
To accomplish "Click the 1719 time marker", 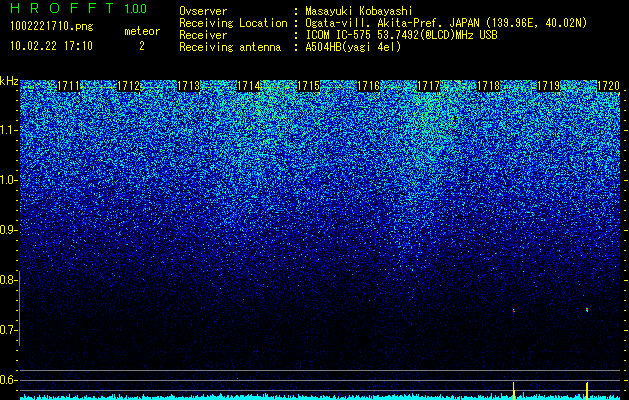I will (x=548, y=86).
